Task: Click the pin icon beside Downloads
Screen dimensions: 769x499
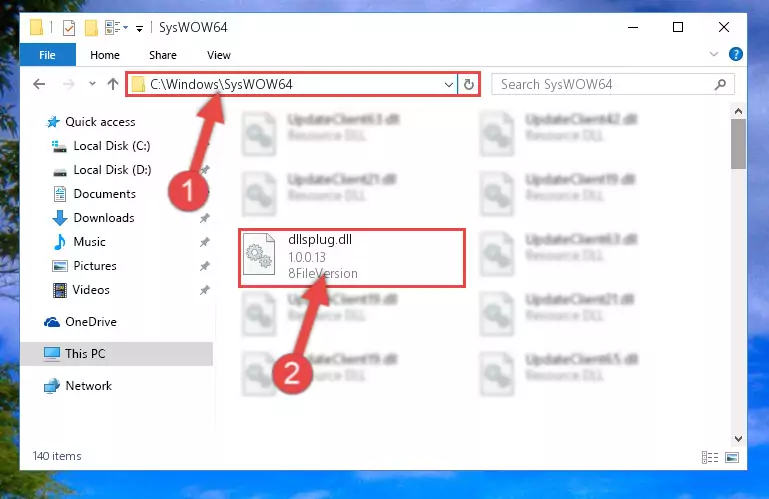Action: (x=205, y=218)
